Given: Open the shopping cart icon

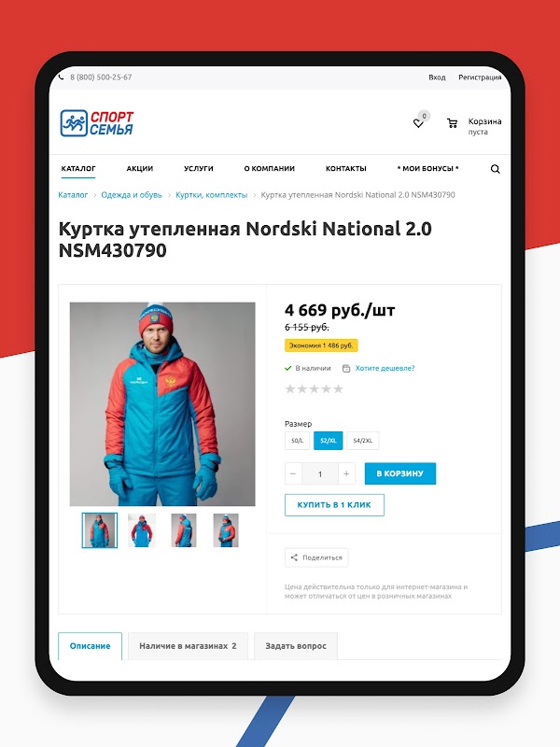Looking at the screenshot, I should (452, 123).
